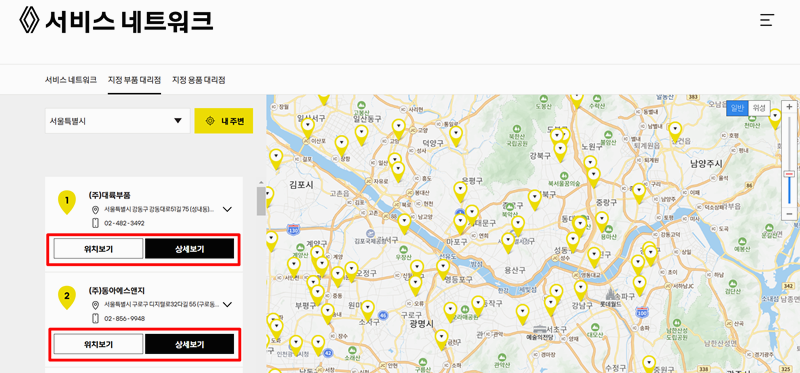Click the Renault diamond logo

click(x=29, y=20)
